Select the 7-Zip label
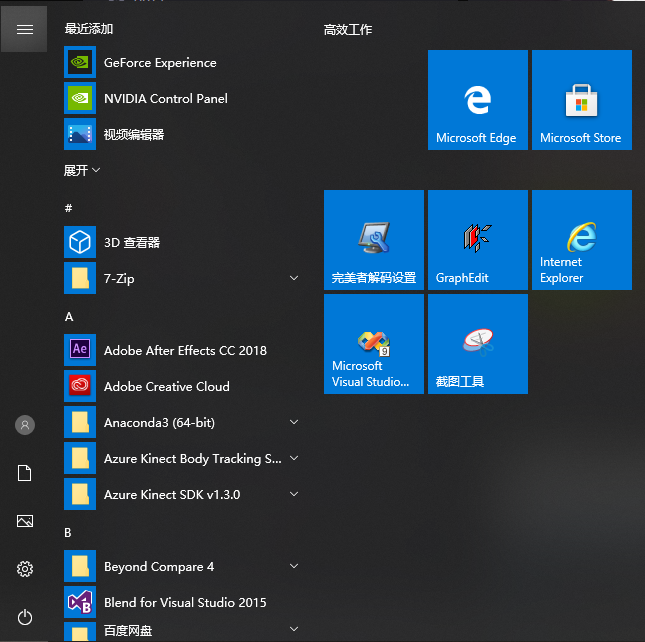This screenshot has height=642, width=645. 119,278
